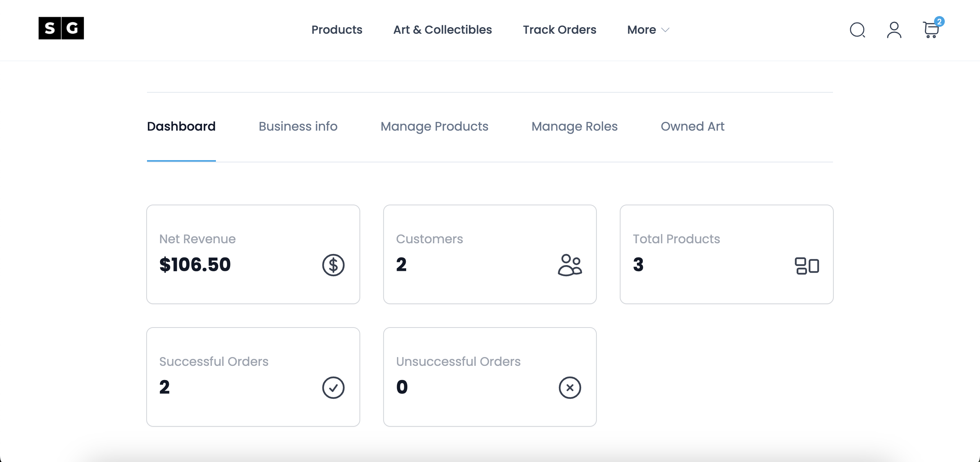Click the cart badge showing 2
Image resolution: width=980 pixels, height=462 pixels.
(x=939, y=21)
